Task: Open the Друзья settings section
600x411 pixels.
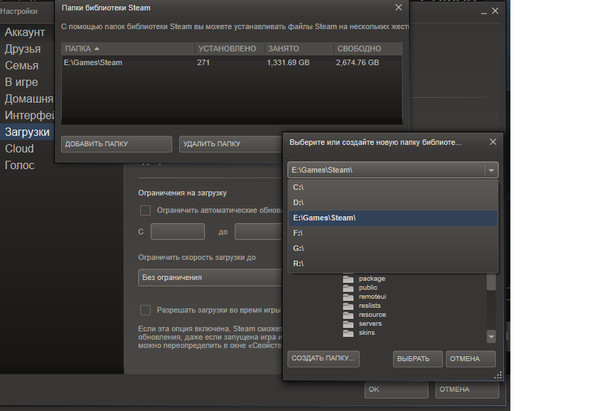Action: point(23,49)
